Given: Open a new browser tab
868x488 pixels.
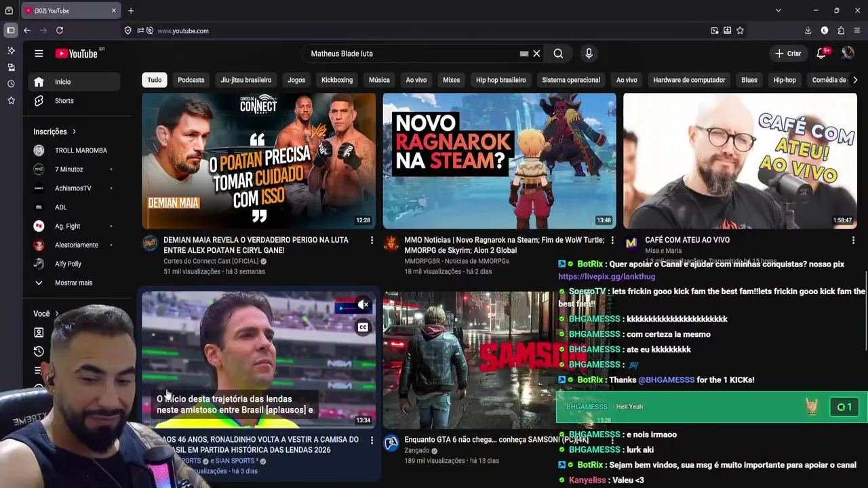Looking at the screenshot, I should click(131, 11).
